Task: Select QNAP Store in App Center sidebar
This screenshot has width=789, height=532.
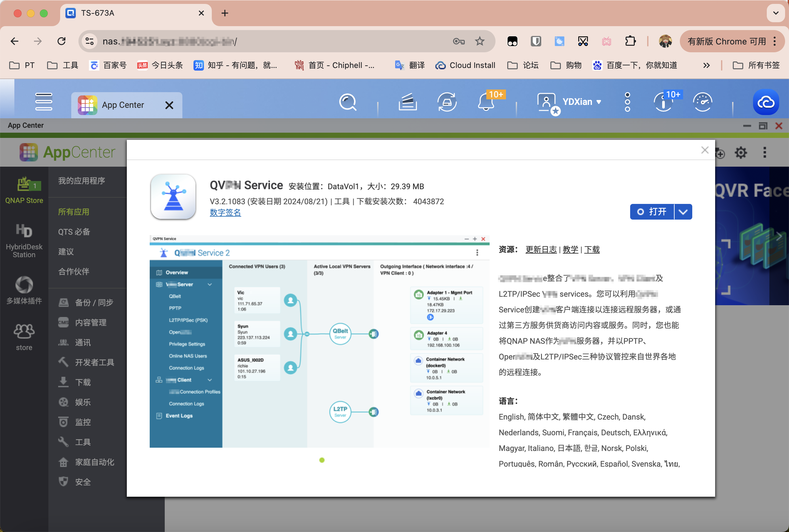Action: click(x=24, y=190)
